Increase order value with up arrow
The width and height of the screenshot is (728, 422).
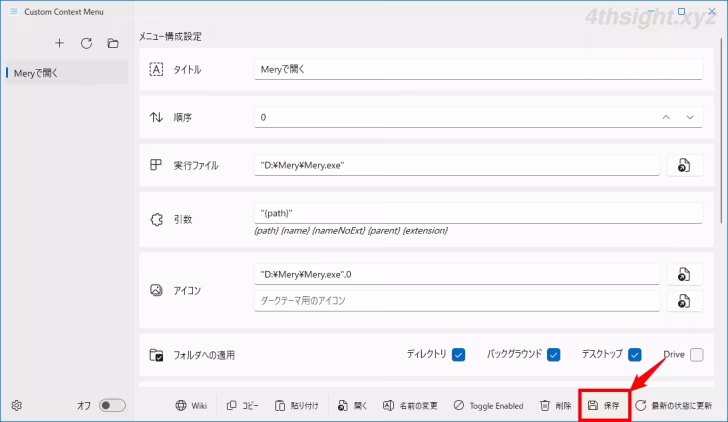click(x=666, y=117)
